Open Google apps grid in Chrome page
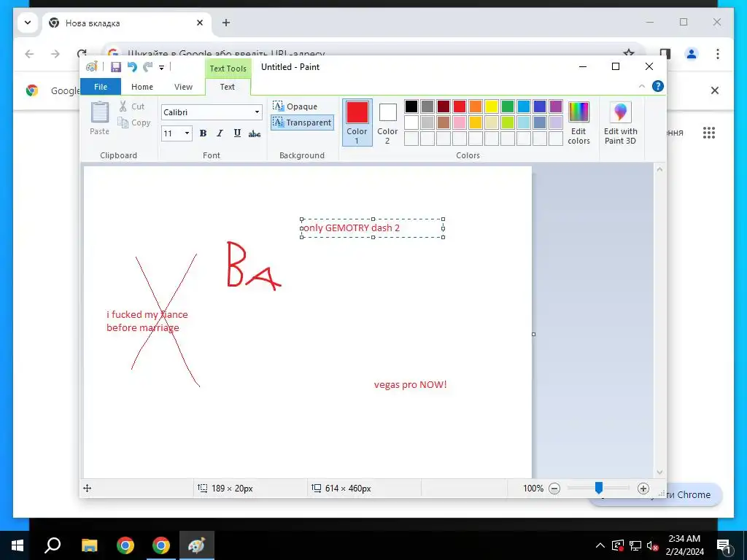This screenshot has width=747, height=560. click(709, 133)
